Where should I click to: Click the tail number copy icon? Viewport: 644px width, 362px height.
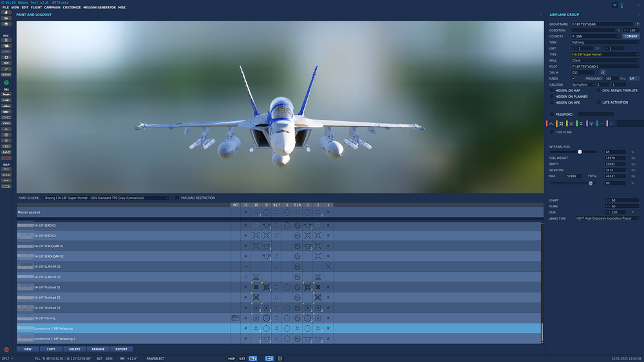coord(603,72)
